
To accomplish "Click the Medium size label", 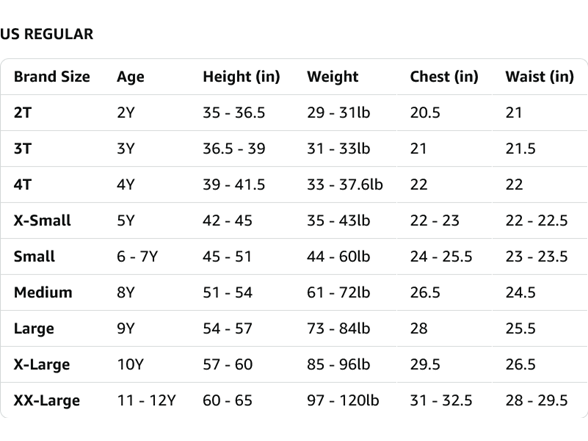I will 43,292.
